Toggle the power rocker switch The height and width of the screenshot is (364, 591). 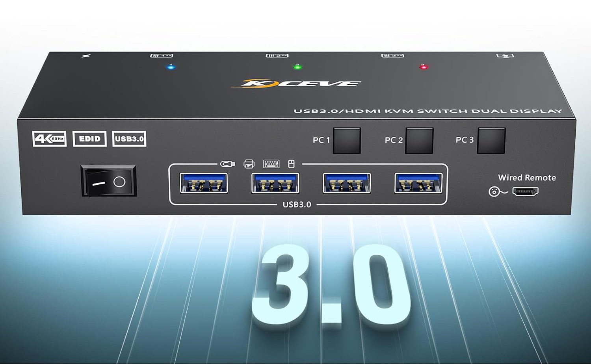[109, 181]
